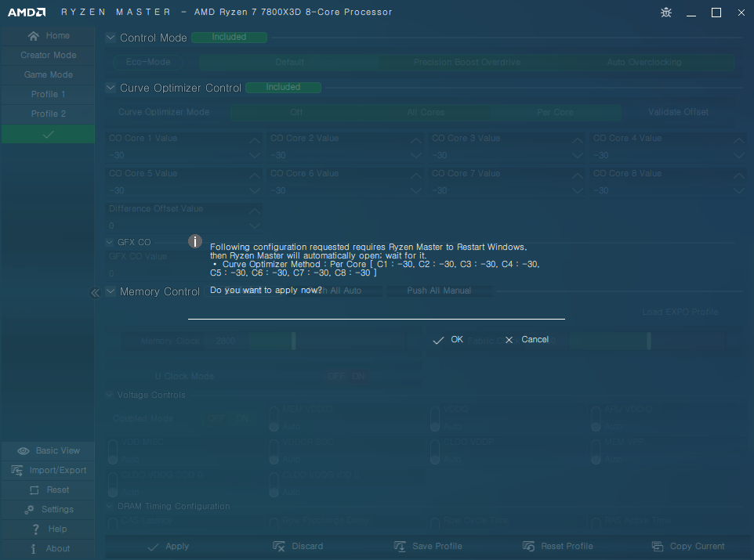Toggle Curve Optimizer Included switch
The width and height of the screenshot is (754, 560).
283,88
